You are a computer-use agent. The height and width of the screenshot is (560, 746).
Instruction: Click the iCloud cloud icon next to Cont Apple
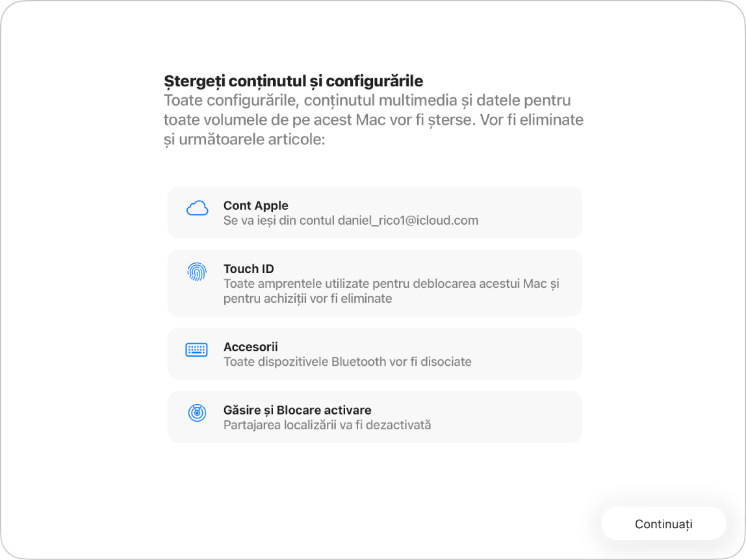197,207
